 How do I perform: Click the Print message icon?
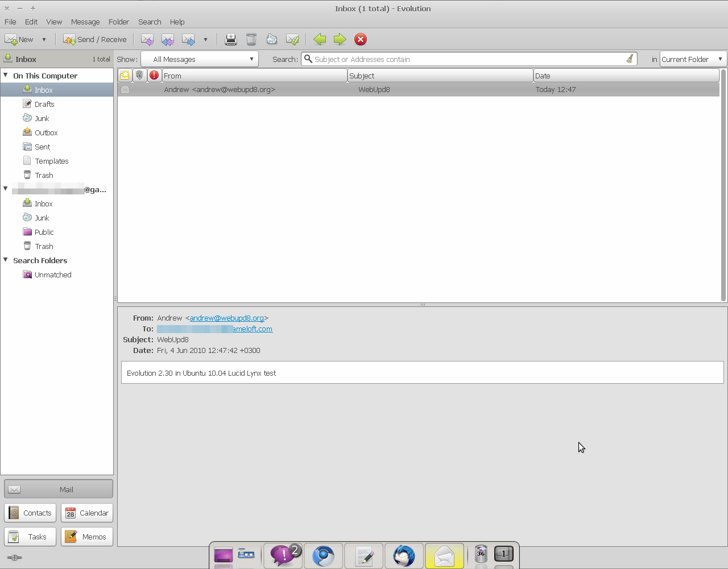230,39
